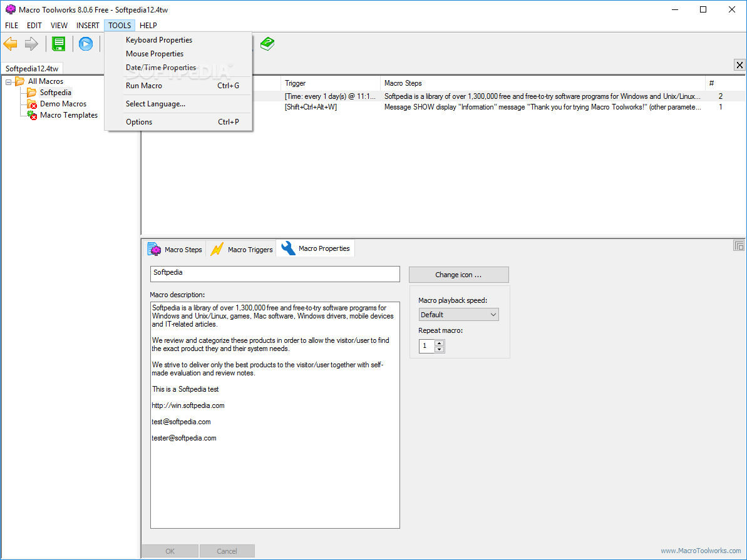Click the Macro Properties wrench icon
Viewport: 747px width, 560px height.
pos(288,248)
